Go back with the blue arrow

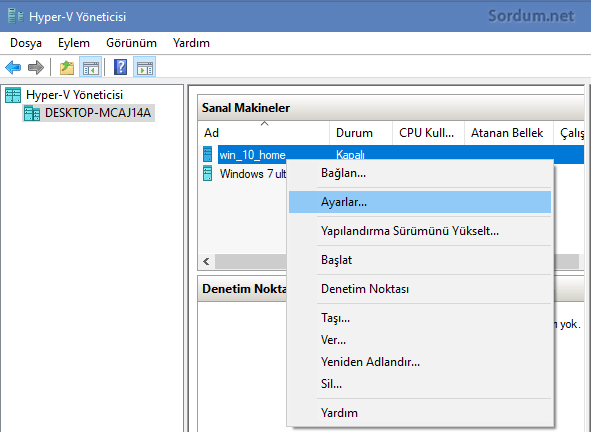(x=13, y=67)
